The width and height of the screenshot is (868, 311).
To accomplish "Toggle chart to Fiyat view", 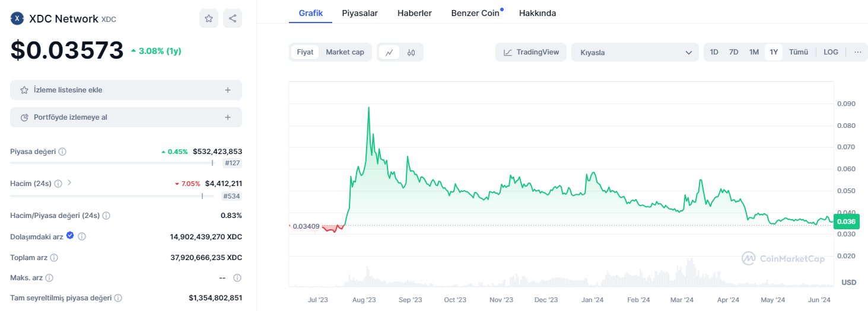I will 305,52.
